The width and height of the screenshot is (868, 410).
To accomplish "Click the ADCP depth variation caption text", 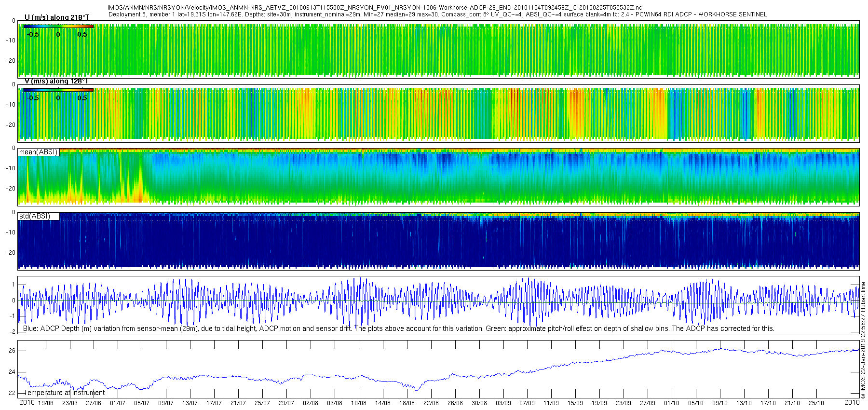I will [x=399, y=328].
